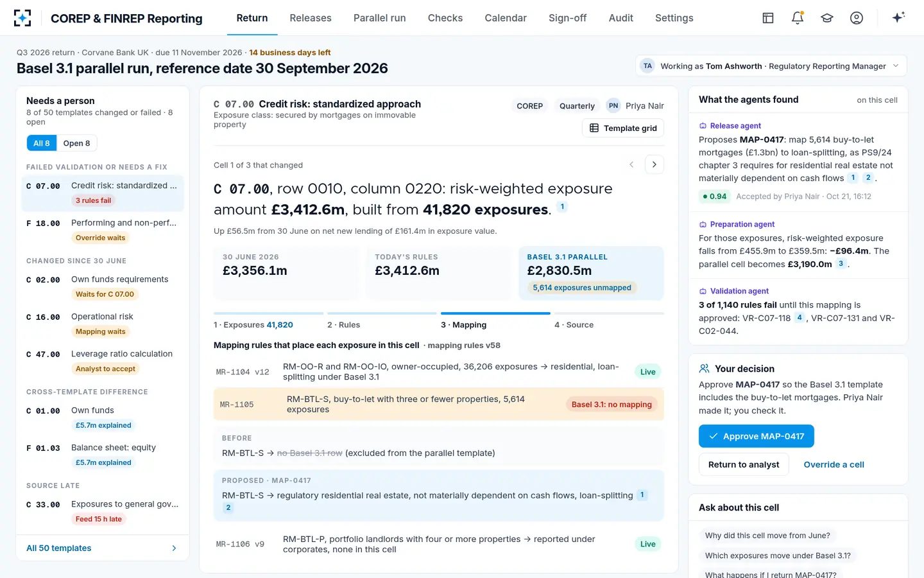Open the Settings tab
The height and width of the screenshot is (578, 924).
(674, 18)
